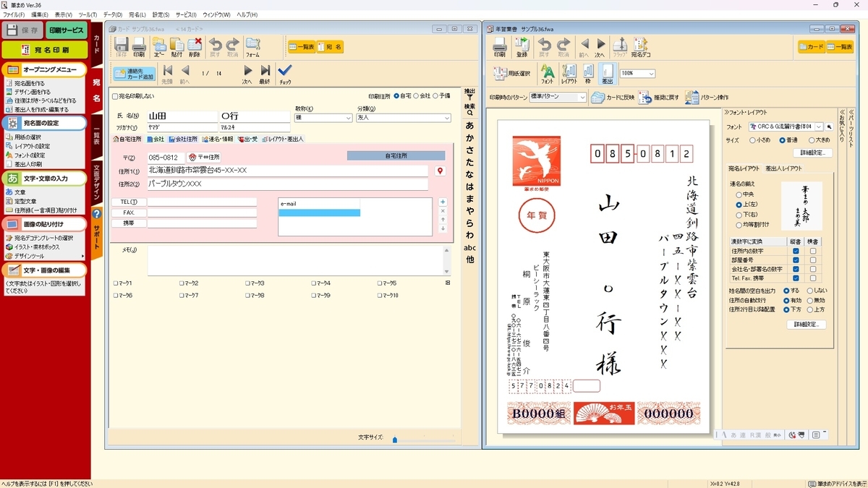Image resolution: width=868 pixels, height=488 pixels.
Task: Click the 文字サイズ slider handle
Action: point(395,439)
